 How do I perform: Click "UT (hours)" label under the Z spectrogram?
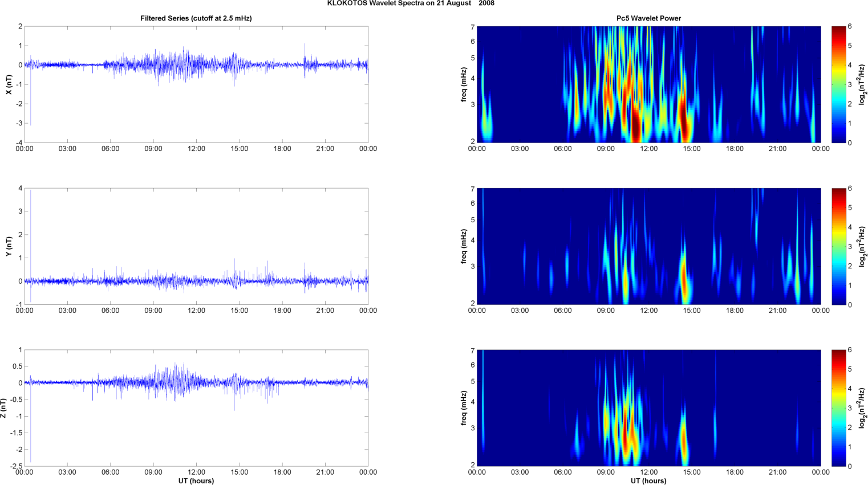pyautogui.click(x=648, y=480)
